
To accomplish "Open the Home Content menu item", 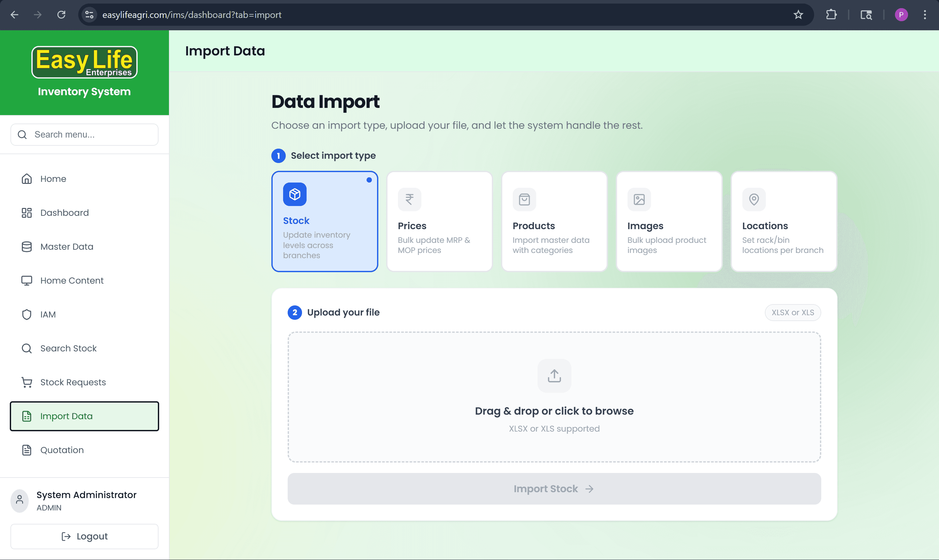I will pos(72,280).
